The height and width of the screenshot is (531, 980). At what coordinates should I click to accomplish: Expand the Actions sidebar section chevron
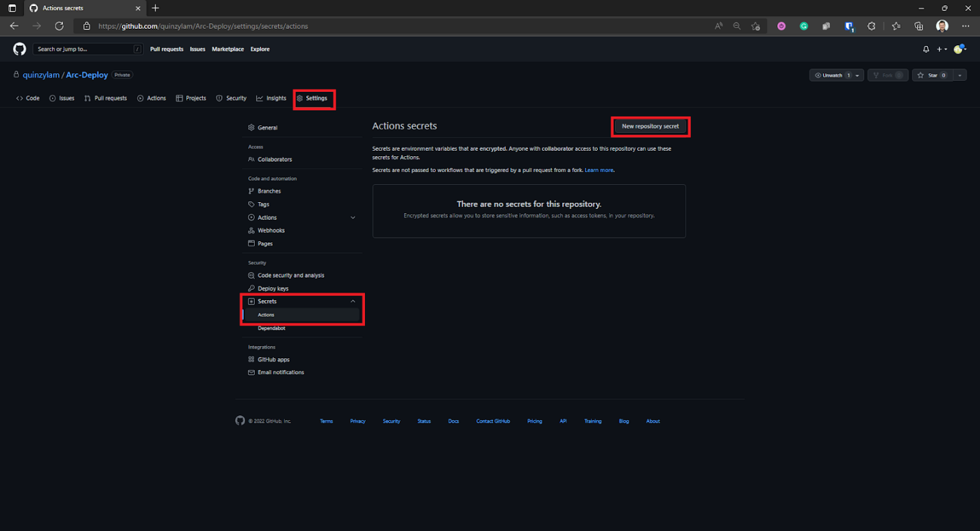(353, 217)
